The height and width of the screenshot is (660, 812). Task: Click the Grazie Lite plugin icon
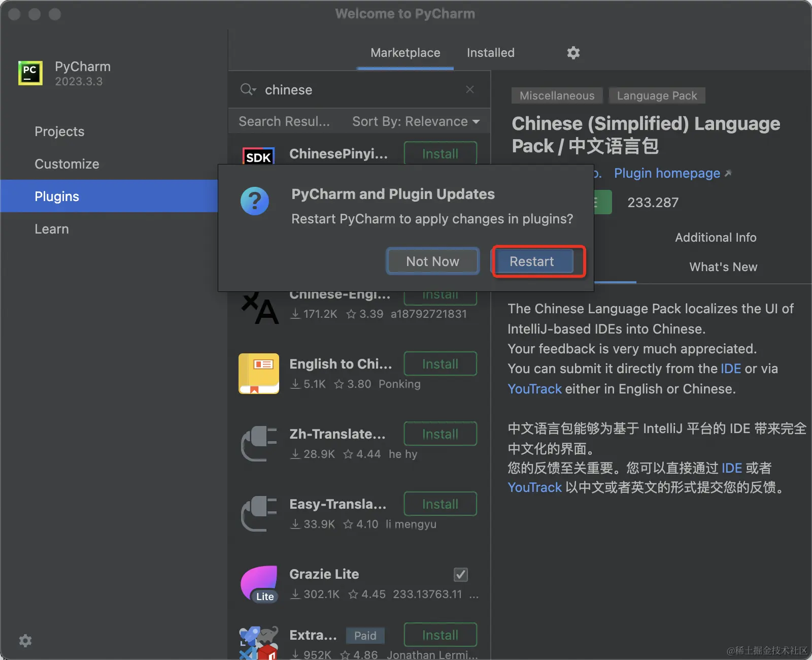(259, 584)
